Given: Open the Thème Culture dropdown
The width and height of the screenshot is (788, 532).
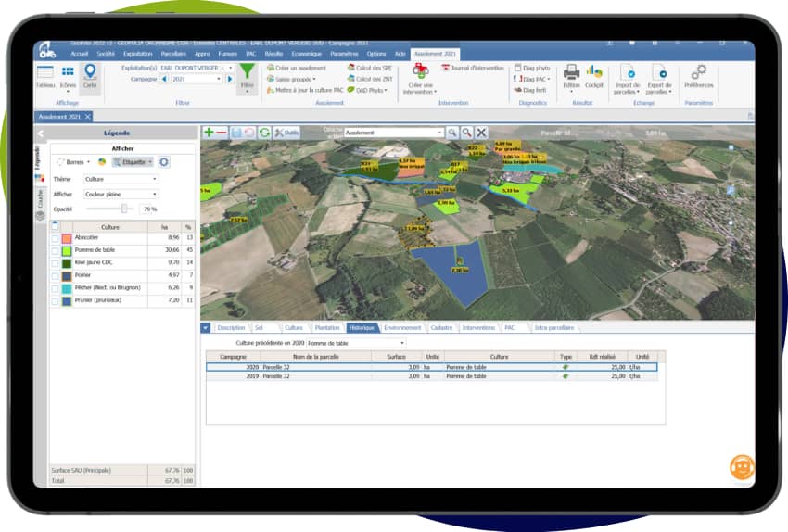Looking at the screenshot, I should coord(121,180).
